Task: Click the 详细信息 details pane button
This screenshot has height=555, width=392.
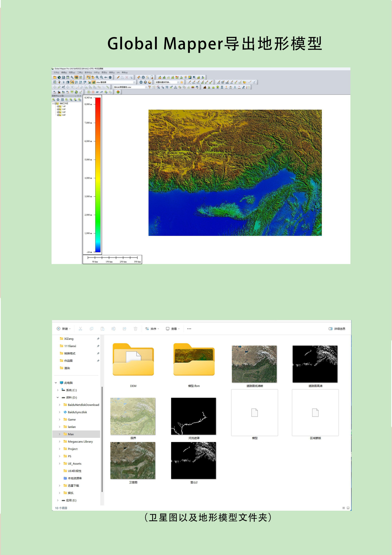Action: click(x=337, y=329)
